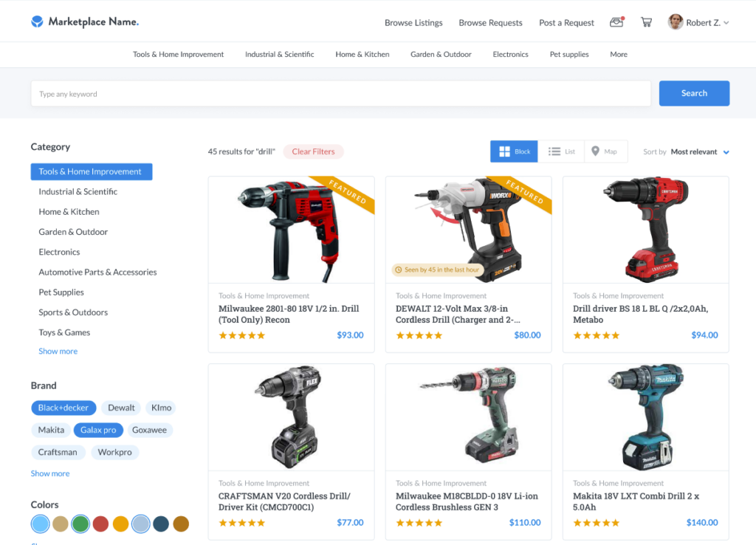
Task: Show more categories in sidebar
Action: 58,351
